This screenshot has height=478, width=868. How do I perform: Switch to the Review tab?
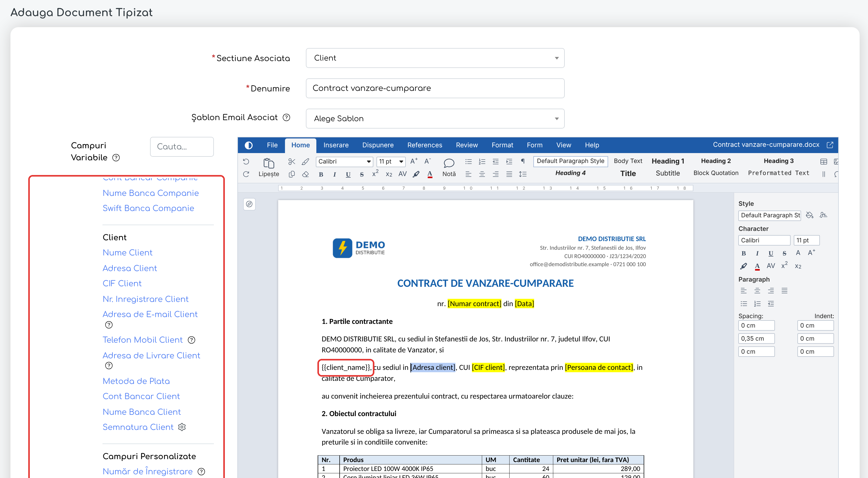467,145
